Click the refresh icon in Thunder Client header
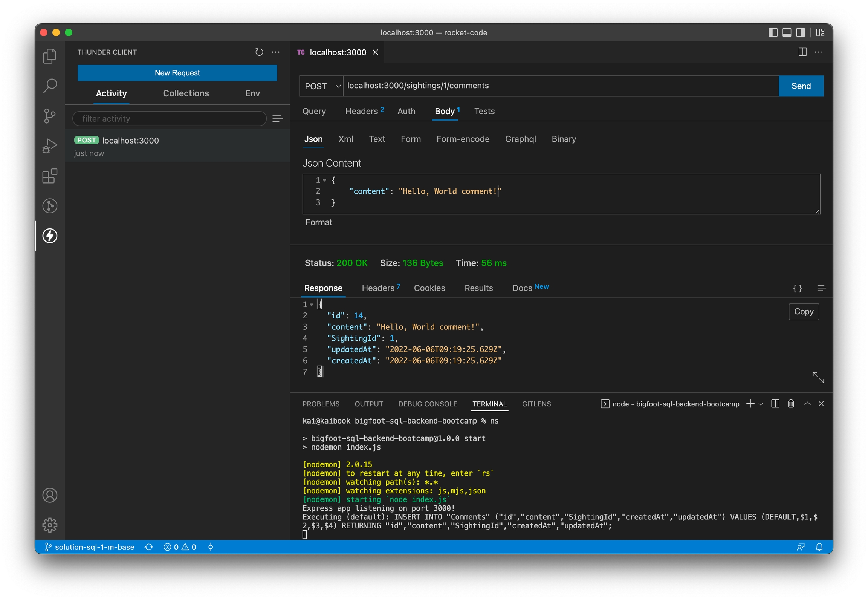This screenshot has height=600, width=868. 259,52
